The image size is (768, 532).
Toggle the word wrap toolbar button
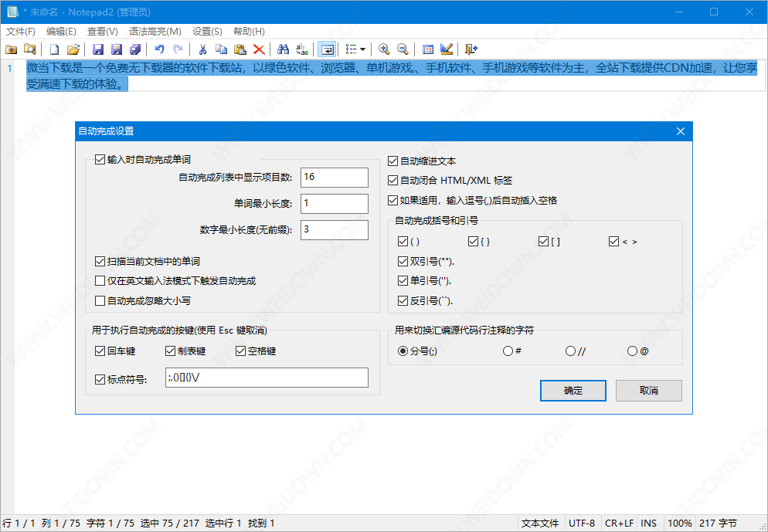click(x=327, y=49)
